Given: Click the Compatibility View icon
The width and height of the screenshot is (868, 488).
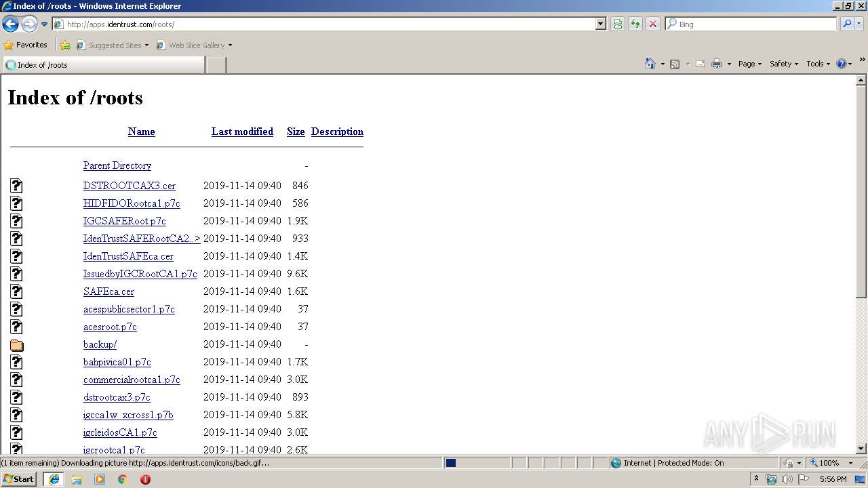Looking at the screenshot, I should point(618,24).
